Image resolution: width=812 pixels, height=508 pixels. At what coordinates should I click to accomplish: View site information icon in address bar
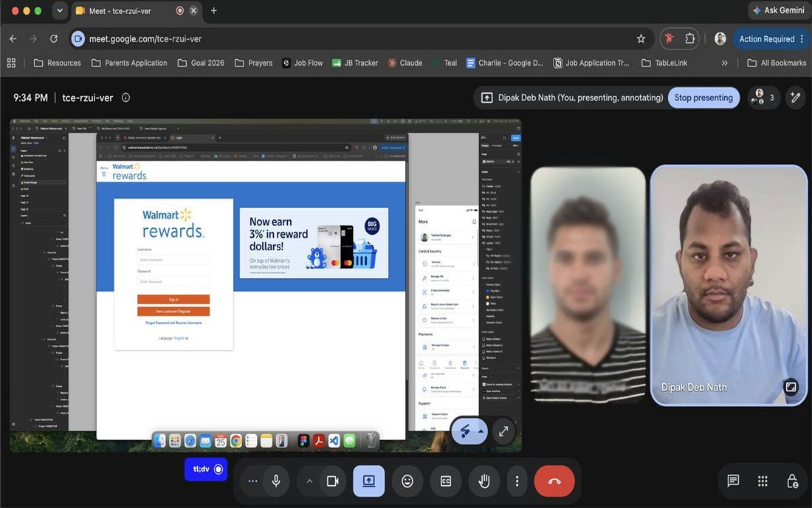(x=78, y=39)
